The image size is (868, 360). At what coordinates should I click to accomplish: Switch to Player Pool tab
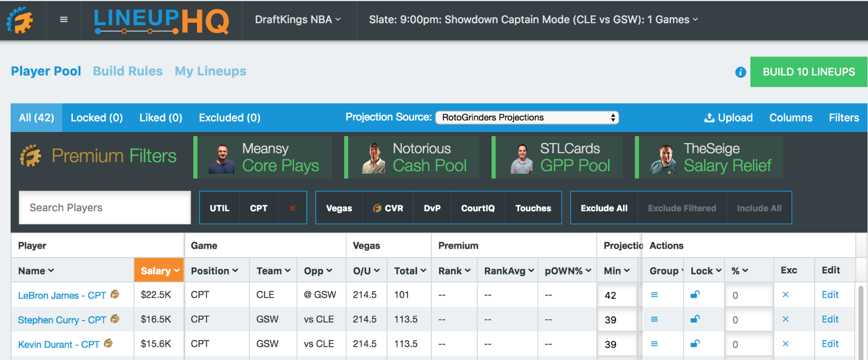(x=46, y=71)
